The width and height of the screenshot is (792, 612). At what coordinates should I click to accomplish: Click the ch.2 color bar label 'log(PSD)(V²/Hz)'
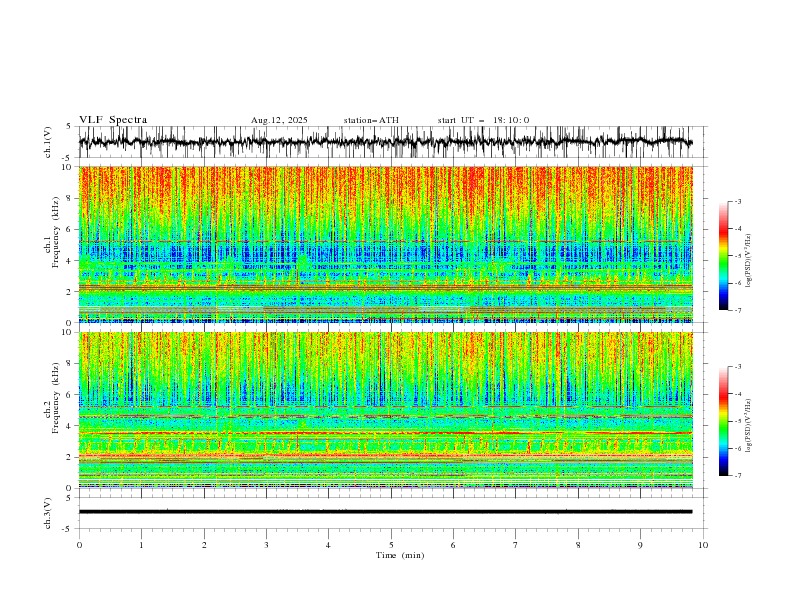[749, 426]
